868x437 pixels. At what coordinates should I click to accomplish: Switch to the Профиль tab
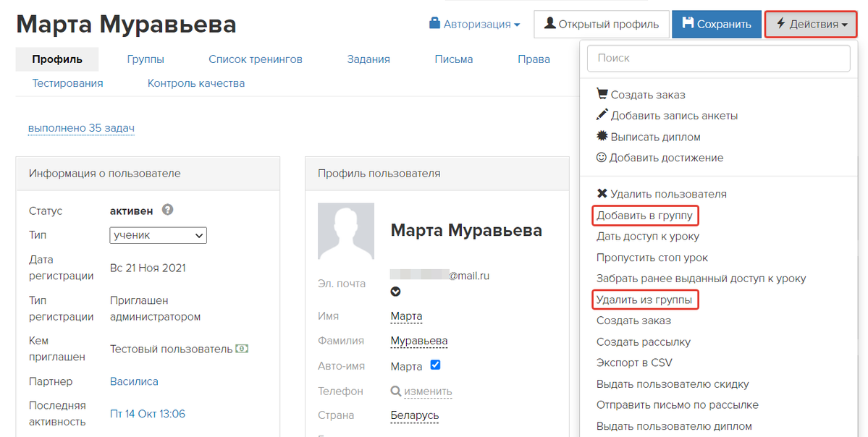point(57,59)
